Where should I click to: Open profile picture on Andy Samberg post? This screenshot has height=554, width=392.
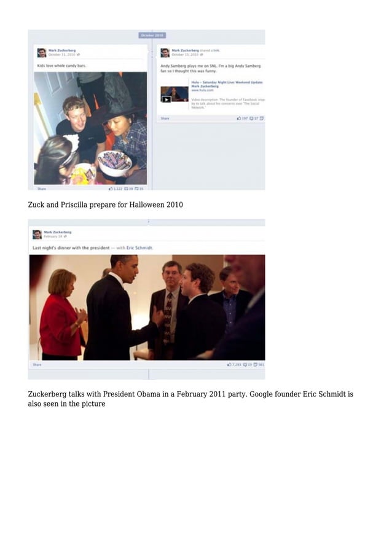tap(165, 53)
